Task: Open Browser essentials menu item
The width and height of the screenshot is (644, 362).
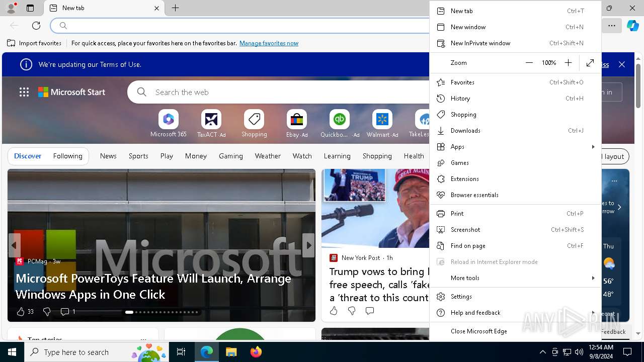Action: [515, 195]
